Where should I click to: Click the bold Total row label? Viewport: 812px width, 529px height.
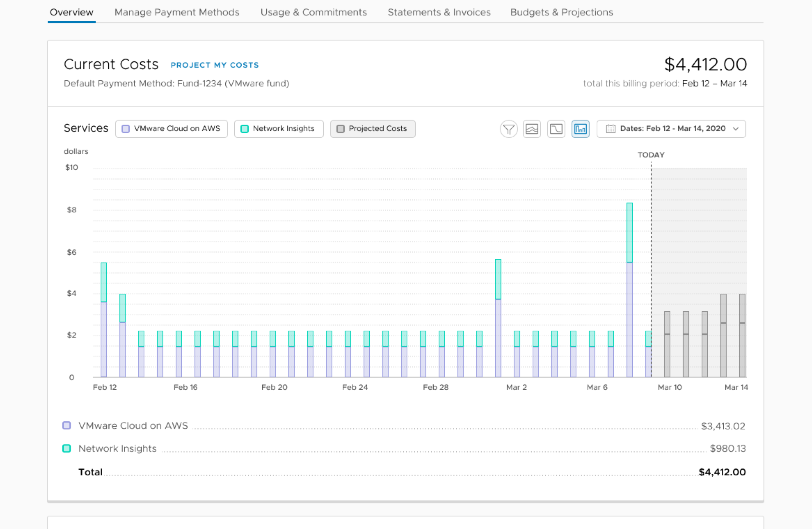tap(90, 472)
